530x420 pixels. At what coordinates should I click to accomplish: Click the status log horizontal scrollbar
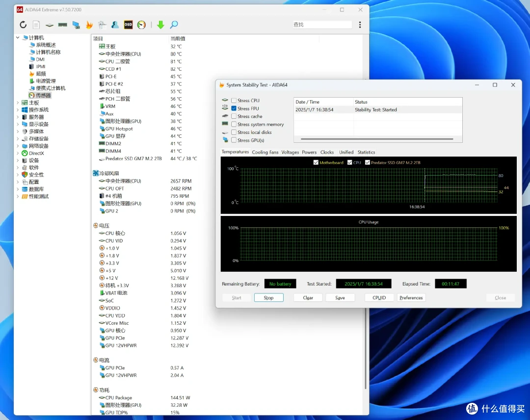377,139
